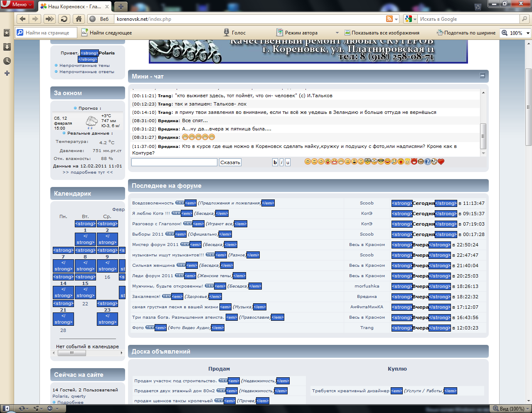Open the closed tabs trash icon

pyautogui.click(x=478, y=6)
